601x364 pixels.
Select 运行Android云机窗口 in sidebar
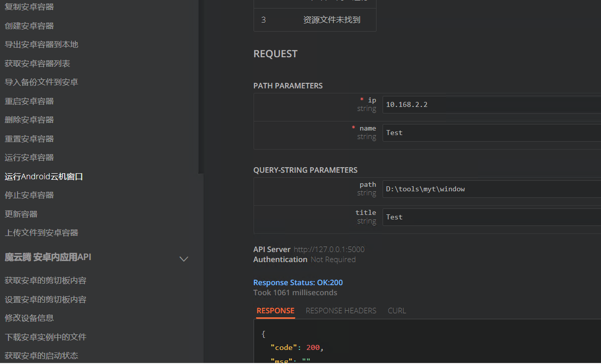(x=44, y=176)
